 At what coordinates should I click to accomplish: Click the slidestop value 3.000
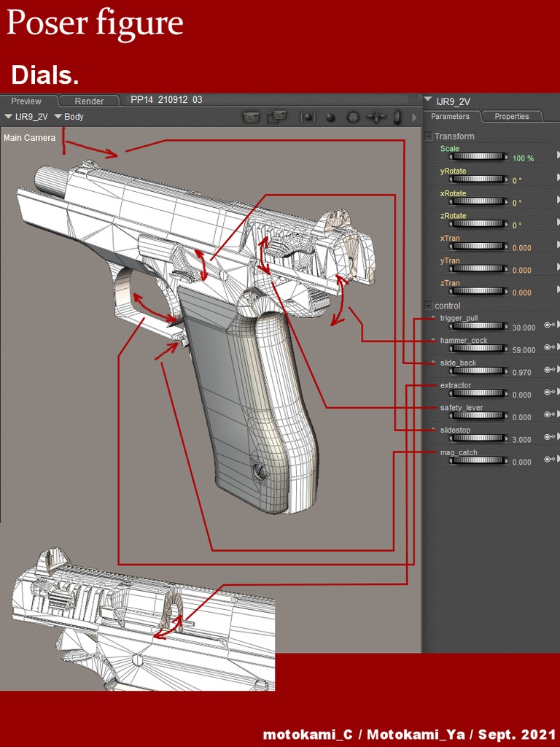tap(522, 440)
